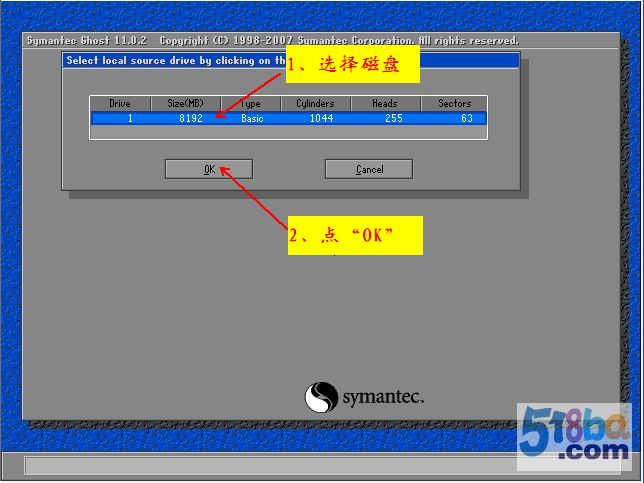Click the 255 heads value

click(394, 118)
